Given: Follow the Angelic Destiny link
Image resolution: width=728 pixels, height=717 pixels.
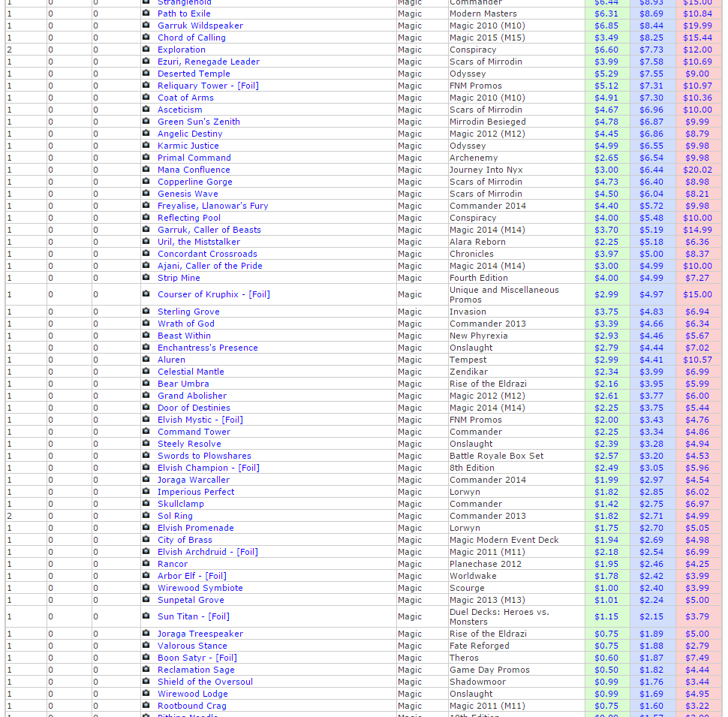Looking at the screenshot, I should tap(190, 134).
